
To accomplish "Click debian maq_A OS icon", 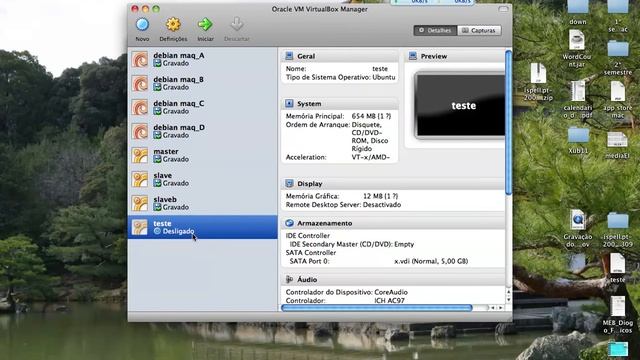I will (x=140, y=60).
